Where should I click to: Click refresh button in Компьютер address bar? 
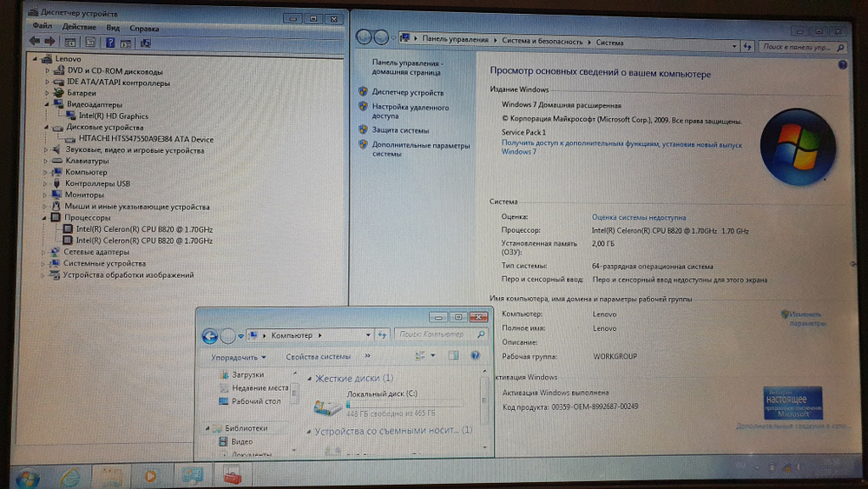[x=382, y=335]
